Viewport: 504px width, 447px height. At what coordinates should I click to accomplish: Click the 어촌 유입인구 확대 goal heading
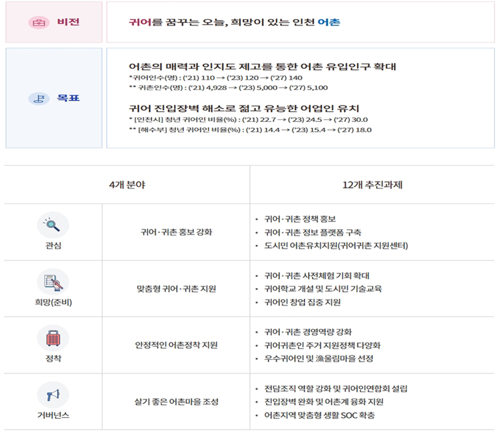click(263, 66)
